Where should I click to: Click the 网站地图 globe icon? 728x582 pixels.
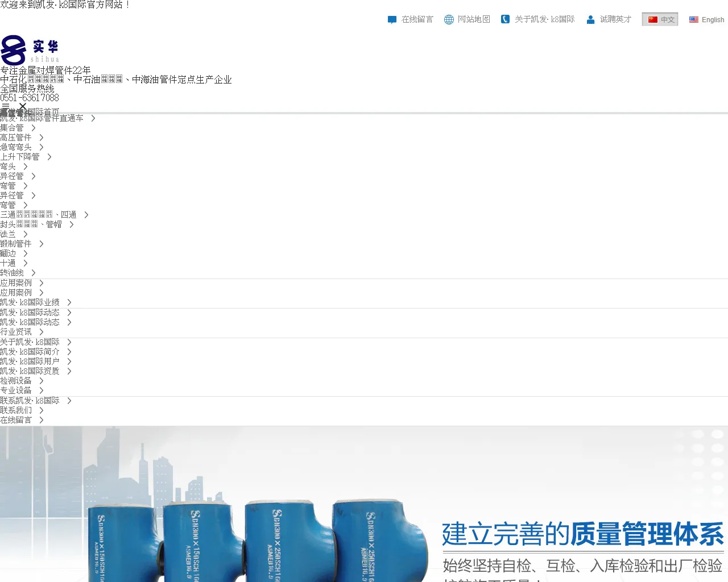click(449, 19)
